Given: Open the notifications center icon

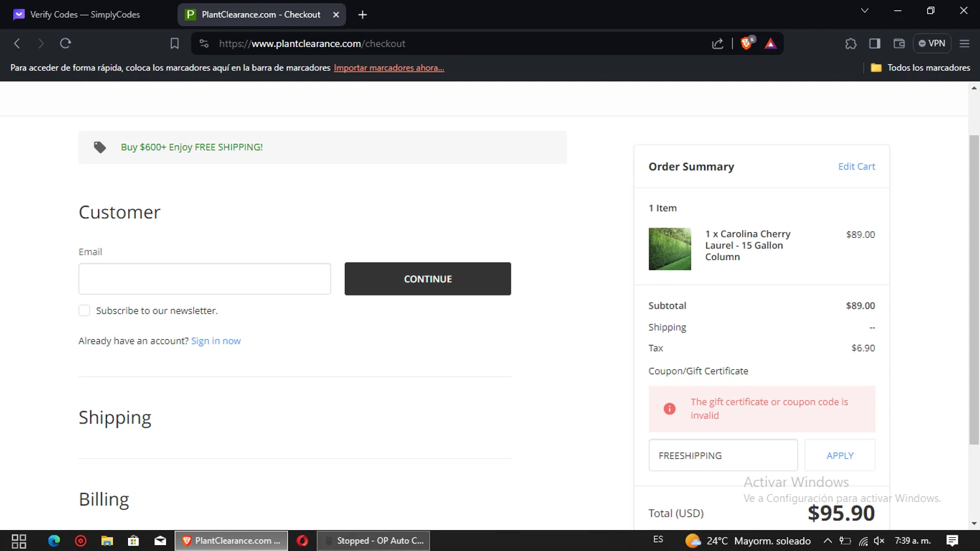Looking at the screenshot, I should point(953,541).
